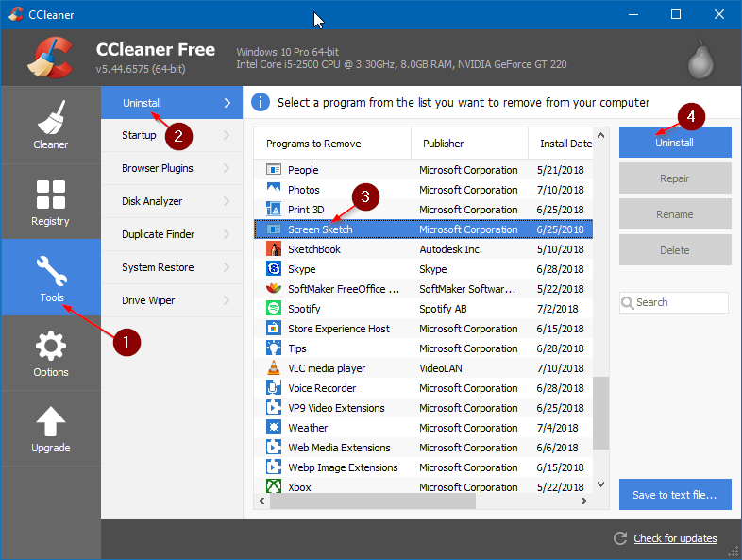Click the chevron next to Drive Wiper
Image resolution: width=742 pixels, height=560 pixels.
click(227, 300)
